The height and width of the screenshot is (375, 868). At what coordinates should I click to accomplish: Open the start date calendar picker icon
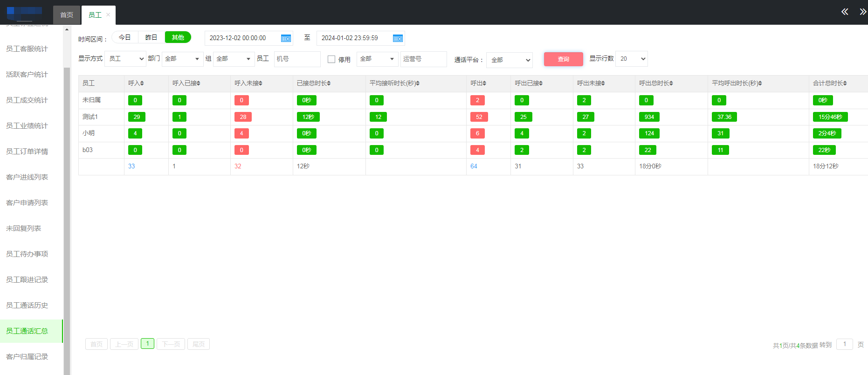(286, 38)
